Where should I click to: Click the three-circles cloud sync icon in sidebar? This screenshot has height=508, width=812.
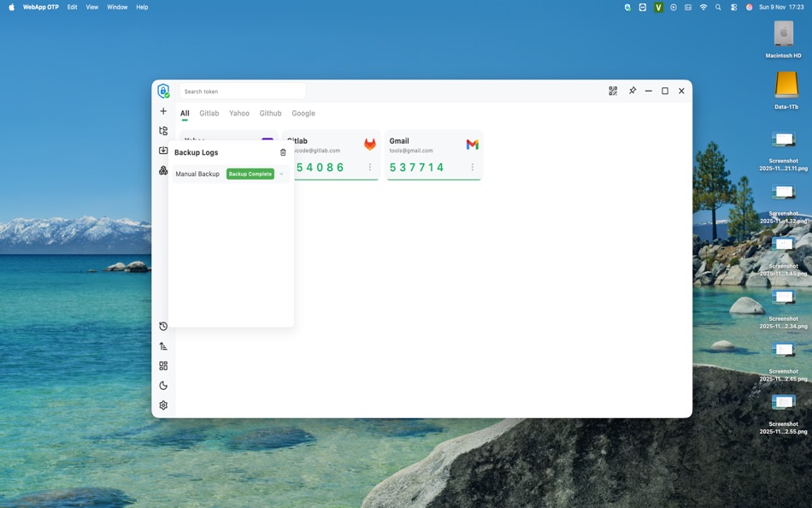click(x=163, y=170)
